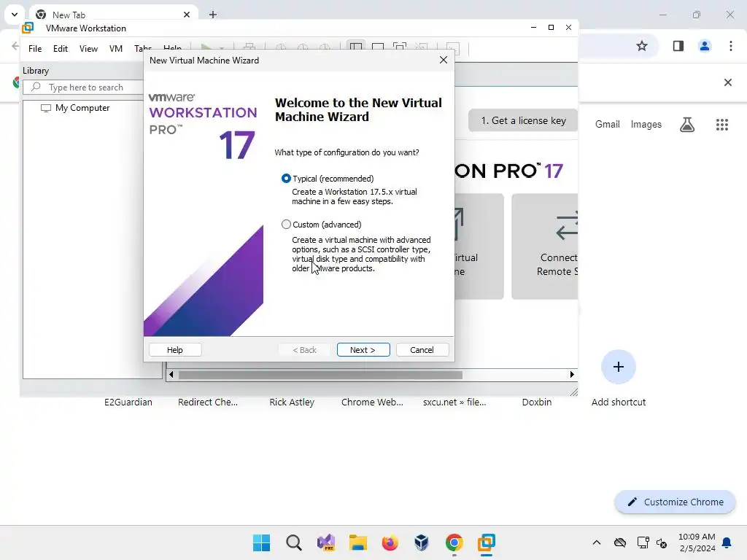Open File Explorer from the taskbar
The width and height of the screenshot is (747, 560).
click(357, 542)
